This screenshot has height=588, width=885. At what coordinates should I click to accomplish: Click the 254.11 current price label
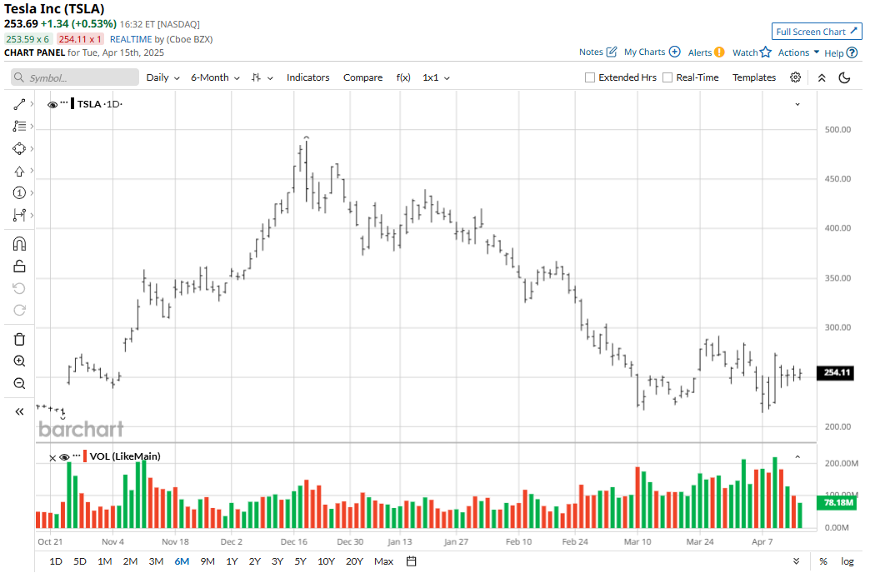tap(835, 372)
